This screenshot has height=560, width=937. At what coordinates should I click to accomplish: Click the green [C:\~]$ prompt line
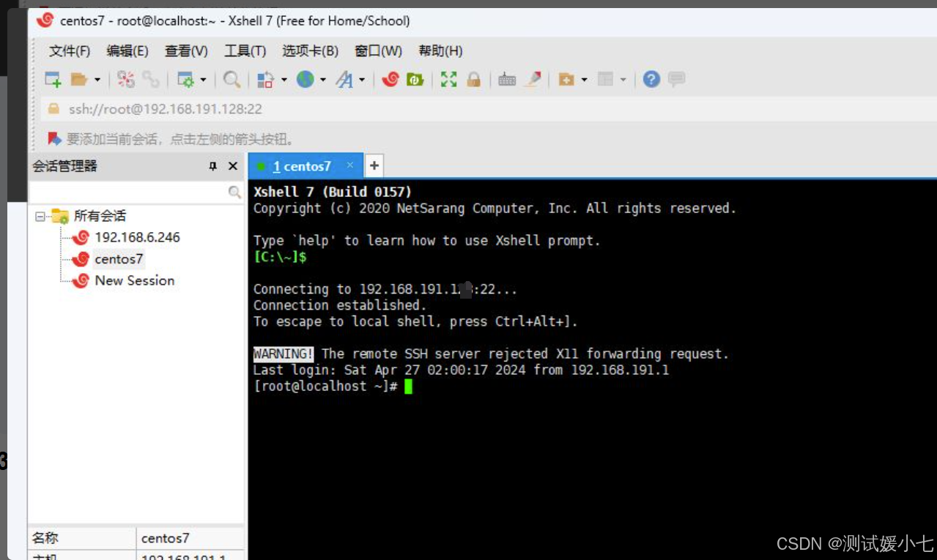coord(280,257)
